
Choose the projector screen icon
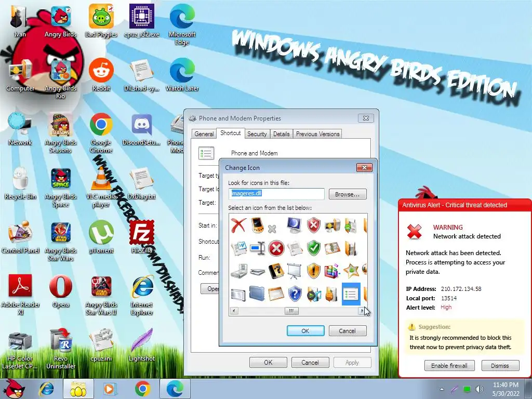(294, 271)
